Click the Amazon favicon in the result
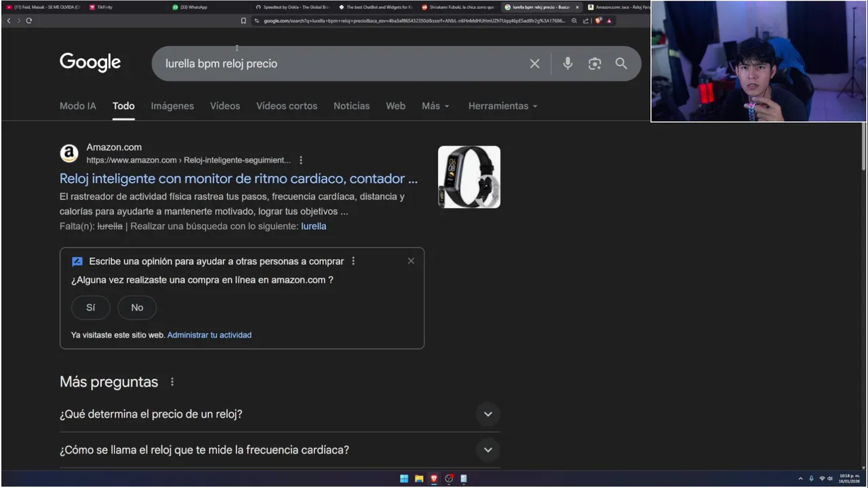Viewport: 868px width, 488px height. 69,153
